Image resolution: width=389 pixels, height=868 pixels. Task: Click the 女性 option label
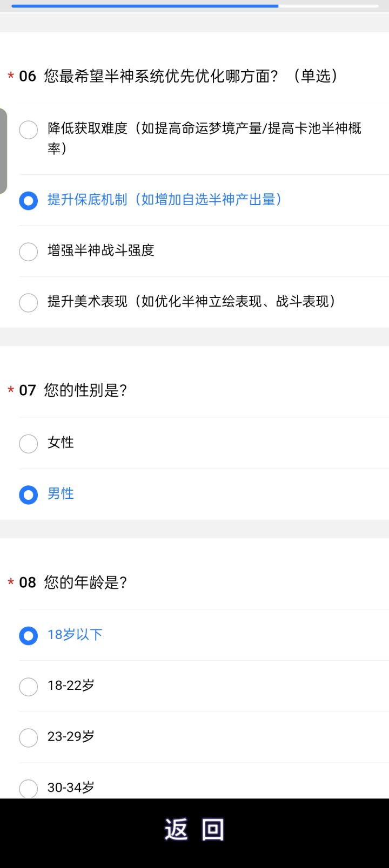click(61, 443)
